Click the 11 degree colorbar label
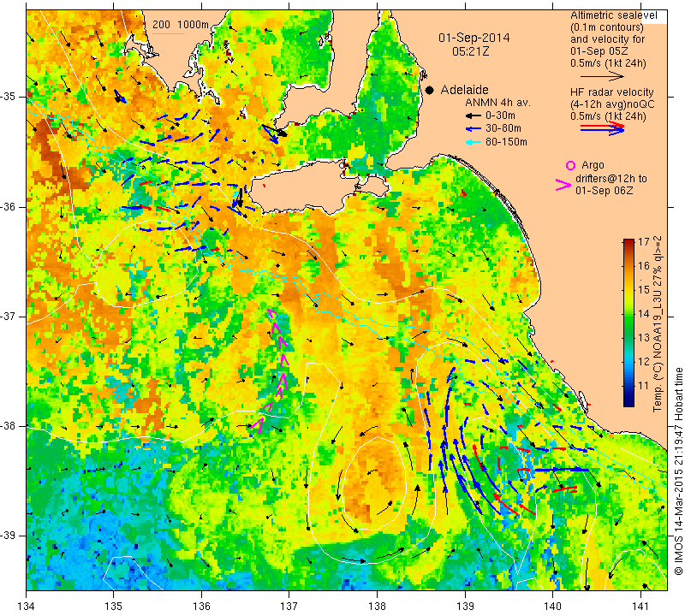Screen dimensions: 685x616 coord(644,386)
